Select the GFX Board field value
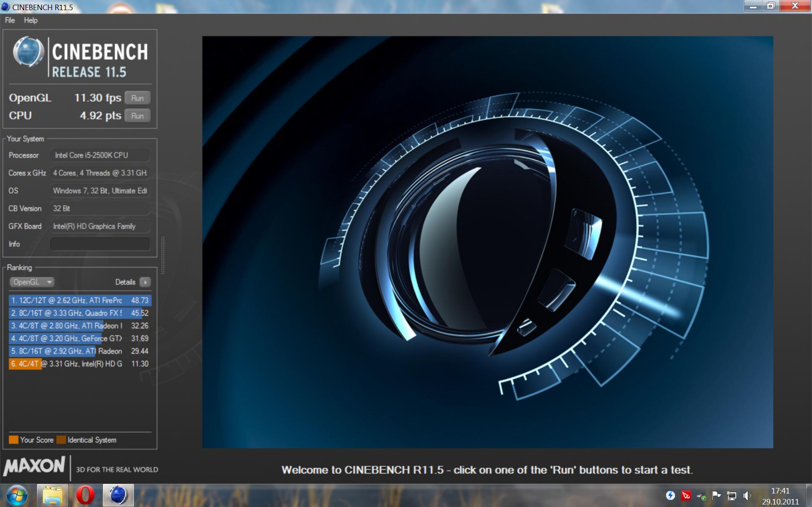This screenshot has height=507, width=812. coord(100,226)
